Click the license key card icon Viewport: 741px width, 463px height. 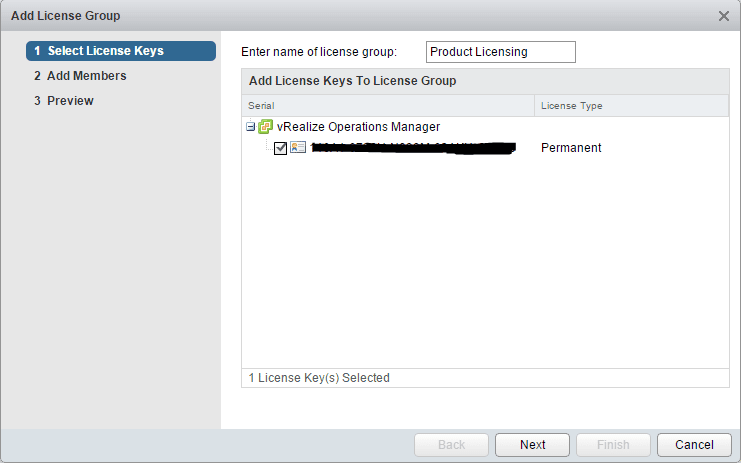tap(298, 148)
